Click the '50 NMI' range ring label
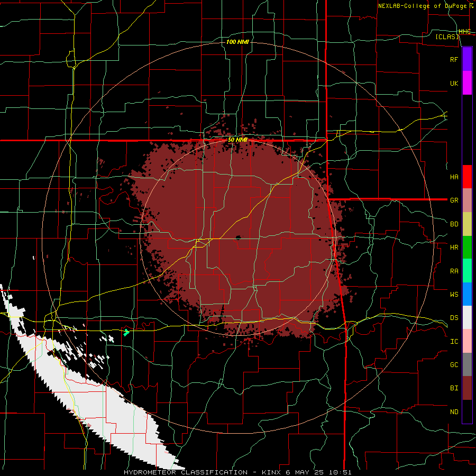Image resolution: width=476 pixels, height=476 pixels. click(x=237, y=140)
